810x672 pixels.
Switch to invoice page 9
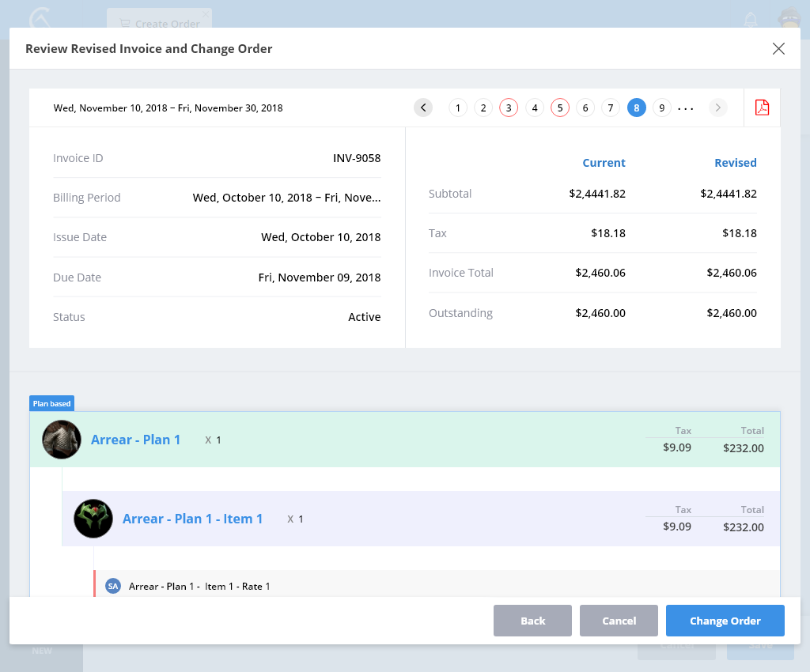(662, 108)
